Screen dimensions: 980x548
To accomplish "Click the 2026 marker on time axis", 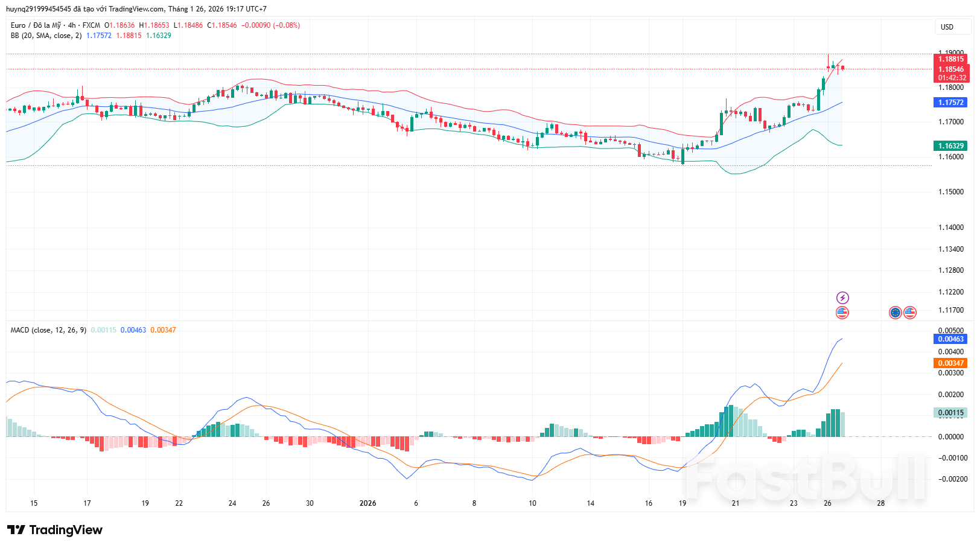I will click(367, 503).
